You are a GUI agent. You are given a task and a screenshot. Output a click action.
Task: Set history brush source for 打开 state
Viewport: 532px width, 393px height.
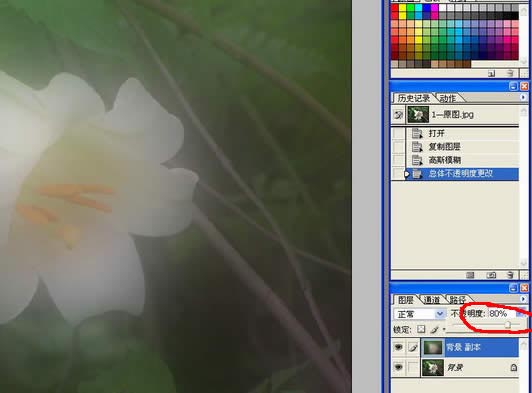[x=398, y=133]
